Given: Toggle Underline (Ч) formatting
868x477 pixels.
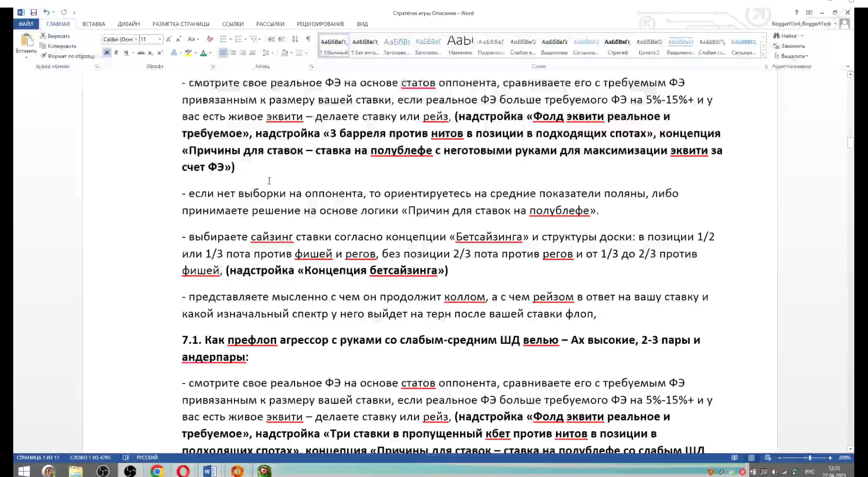Looking at the screenshot, I should pos(126,52).
